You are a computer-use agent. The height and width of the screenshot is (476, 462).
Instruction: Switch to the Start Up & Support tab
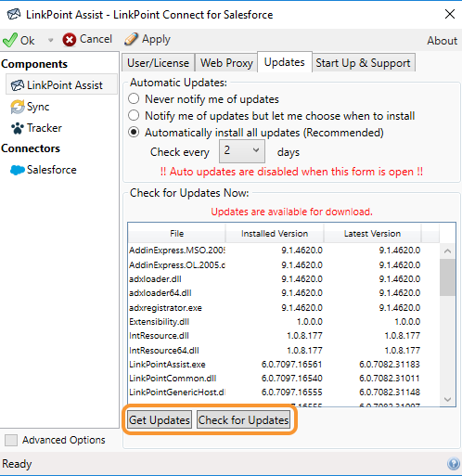[x=363, y=63]
